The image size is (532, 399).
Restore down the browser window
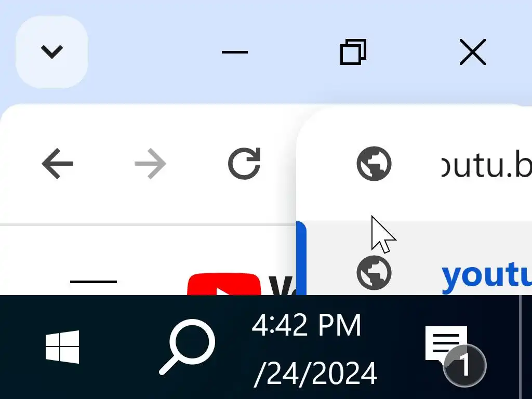[353, 52]
